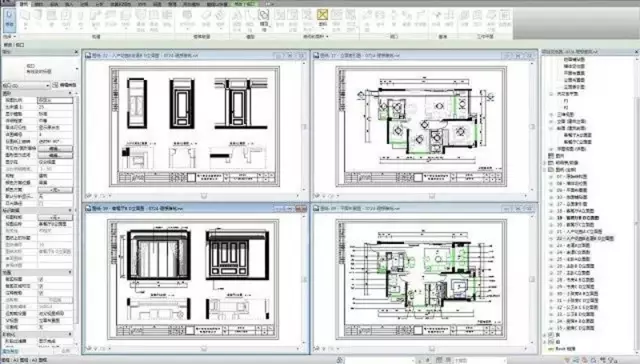Click vertical scrollbar of sheet 17 window
This screenshot has height=364, width=640.
532,127
